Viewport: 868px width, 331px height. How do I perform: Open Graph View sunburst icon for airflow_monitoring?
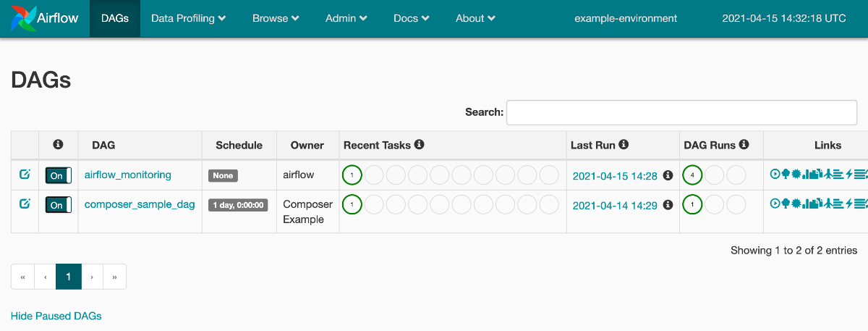coord(796,174)
